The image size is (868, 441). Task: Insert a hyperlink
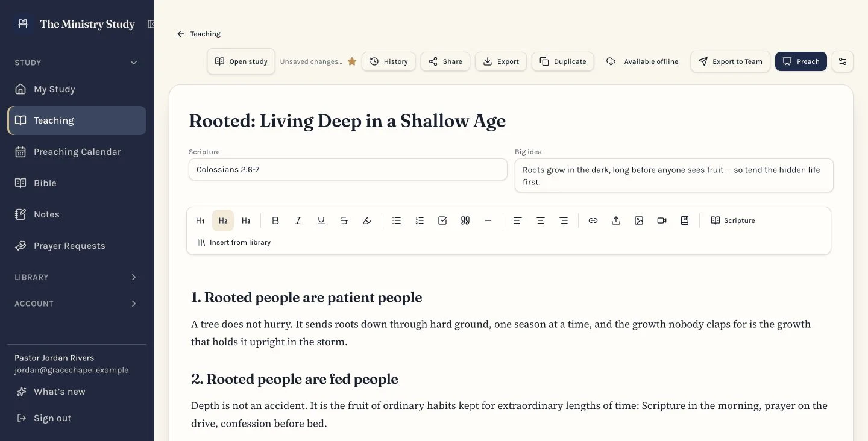pos(593,220)
